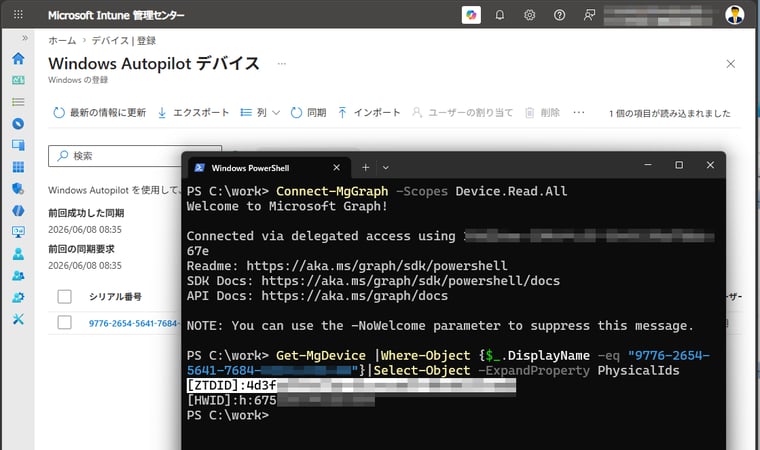The height and width of the screenshot is (450, 760).
Task: Click エクスポート export button
Action: (193, 112)
